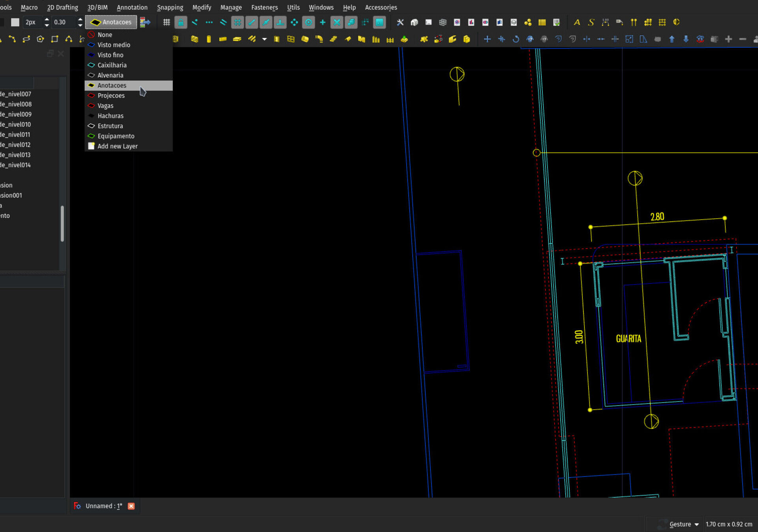758x532 pixels.
Task: Decrease the 0.30 value stepper
Action: click(81, 26)
